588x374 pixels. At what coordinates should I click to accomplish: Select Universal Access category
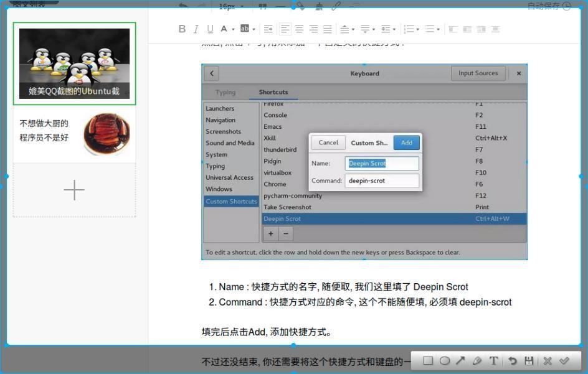click(x=229, y=177)
